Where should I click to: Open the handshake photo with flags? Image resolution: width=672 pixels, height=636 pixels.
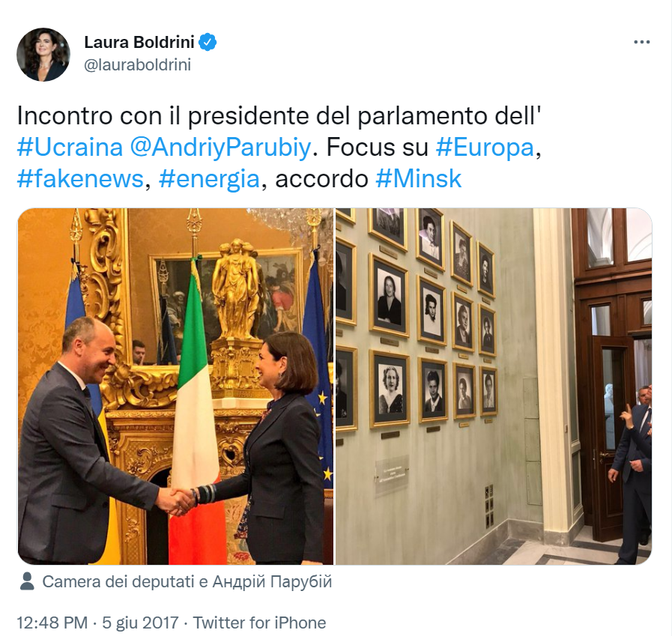[175, 386]
